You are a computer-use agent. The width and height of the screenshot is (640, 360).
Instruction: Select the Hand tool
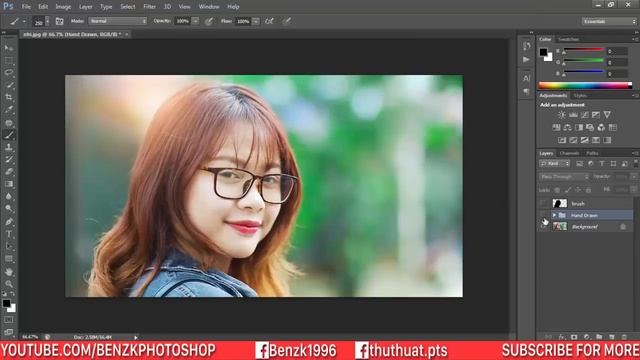pyautogui.click(x=9, y=272)
